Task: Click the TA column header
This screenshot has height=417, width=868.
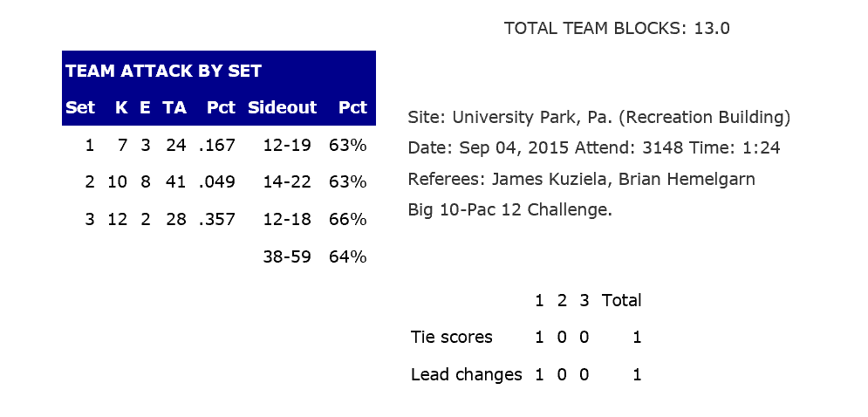Action: tap(174, 108)
